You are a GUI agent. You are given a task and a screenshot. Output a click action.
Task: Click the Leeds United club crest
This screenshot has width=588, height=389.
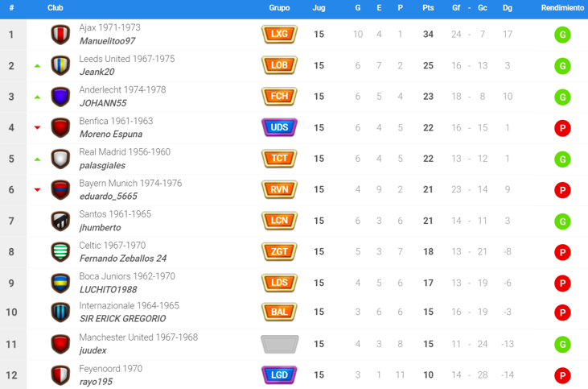(x=60, y=65)
